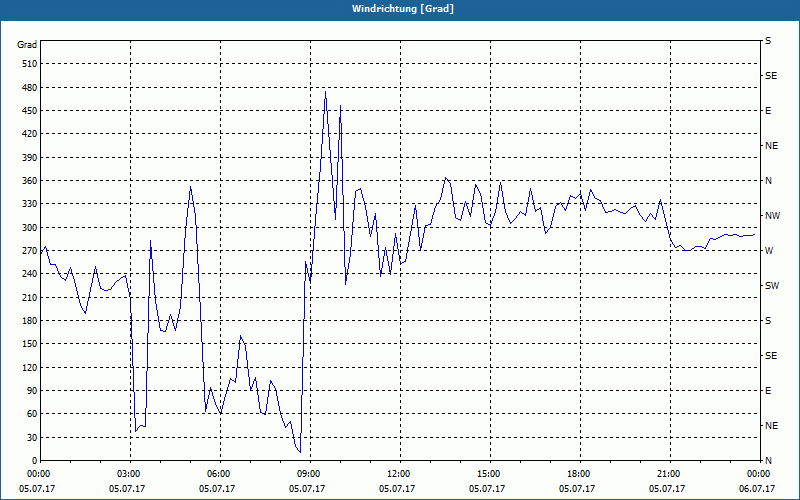This screenshot has height=500, width=800.
Task: Select the 05.07.17 date under 06:00
Action: pyautogui.click(x=217, y=489)
